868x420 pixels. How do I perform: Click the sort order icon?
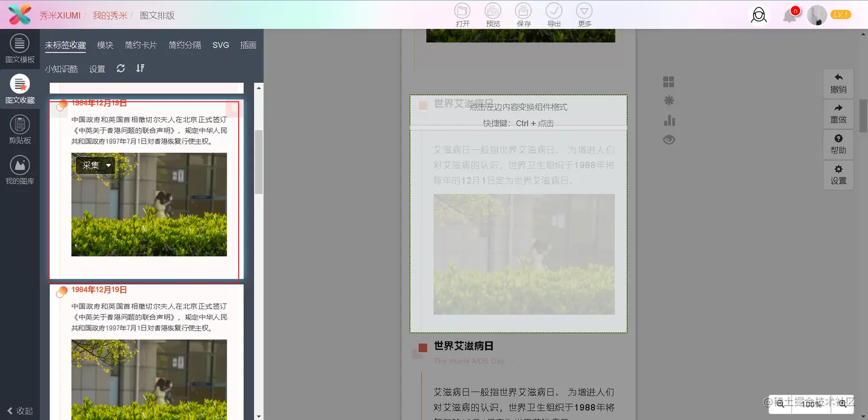click(140, 68)
